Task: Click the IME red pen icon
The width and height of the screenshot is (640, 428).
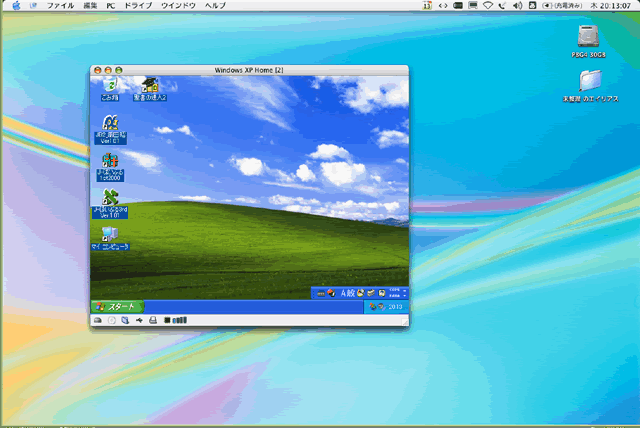Action: click(x=331, y=293)
